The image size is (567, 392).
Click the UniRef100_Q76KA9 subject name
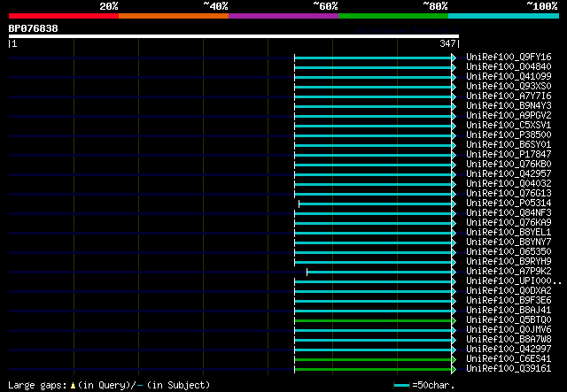(509, 223)
